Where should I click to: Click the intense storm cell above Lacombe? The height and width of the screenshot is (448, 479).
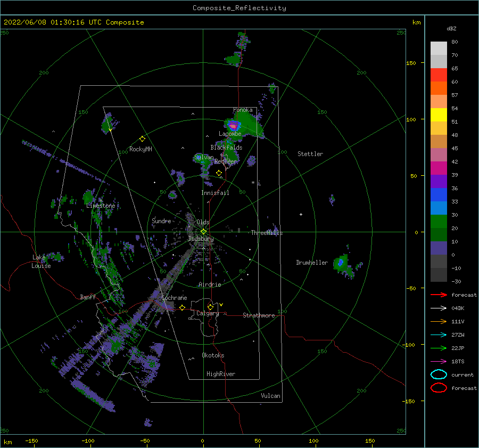click(233, 125)
